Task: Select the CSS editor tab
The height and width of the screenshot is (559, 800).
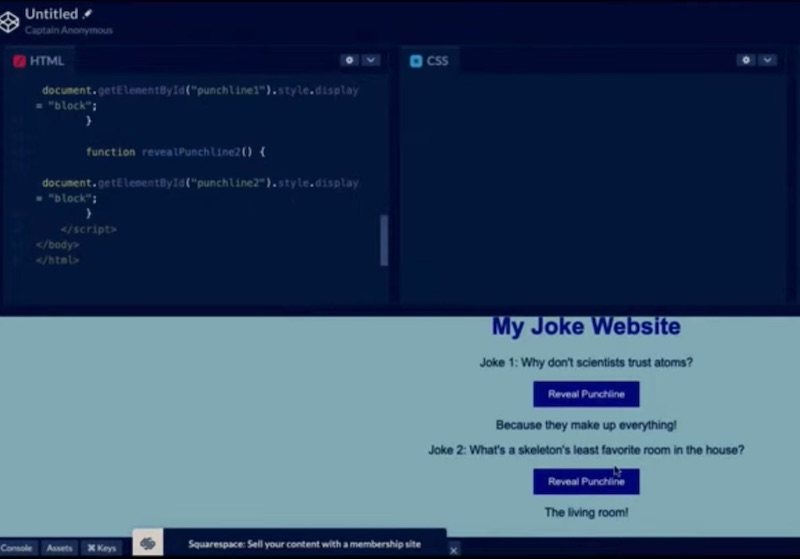Action: pos(430,61)
